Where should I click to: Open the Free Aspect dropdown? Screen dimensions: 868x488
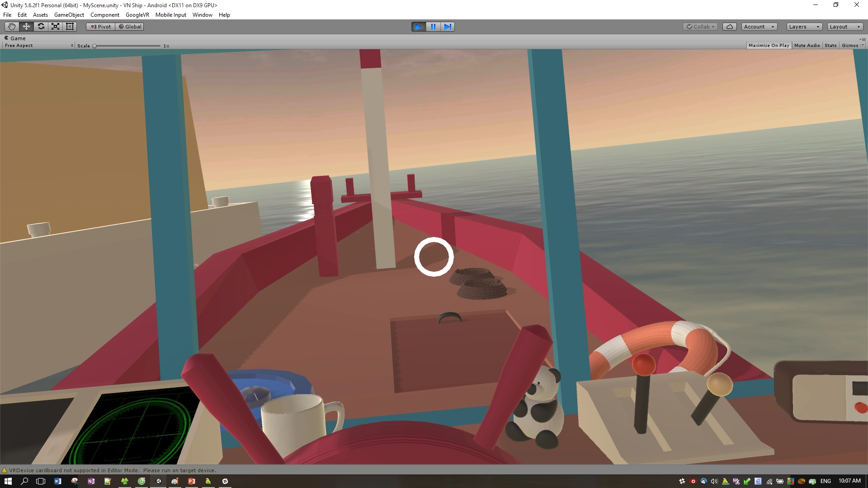click(x=38, y=46)
